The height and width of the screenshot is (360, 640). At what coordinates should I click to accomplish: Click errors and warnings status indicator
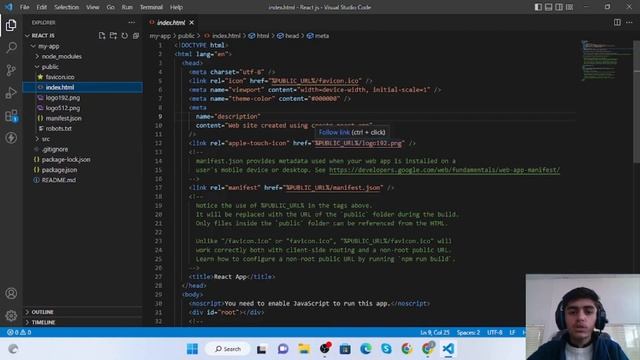19,333
